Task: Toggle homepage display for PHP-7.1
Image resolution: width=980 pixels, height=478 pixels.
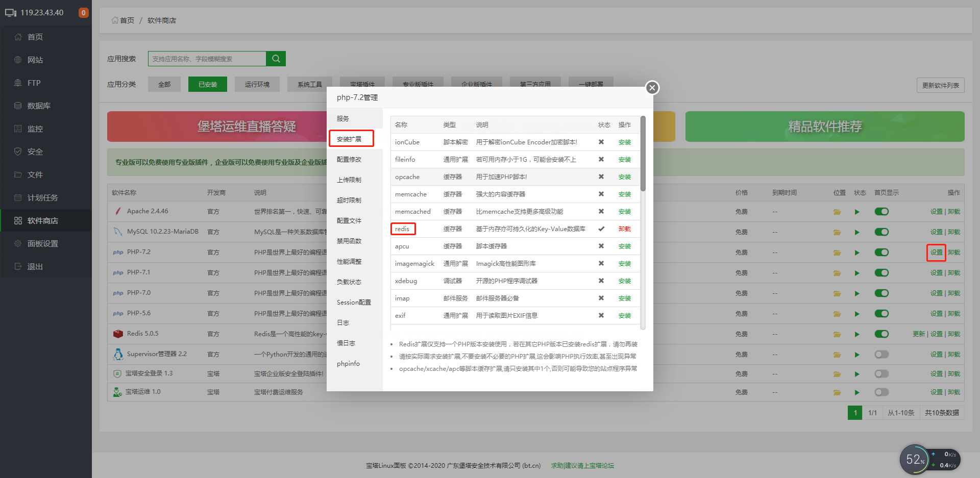Action: 881,273
